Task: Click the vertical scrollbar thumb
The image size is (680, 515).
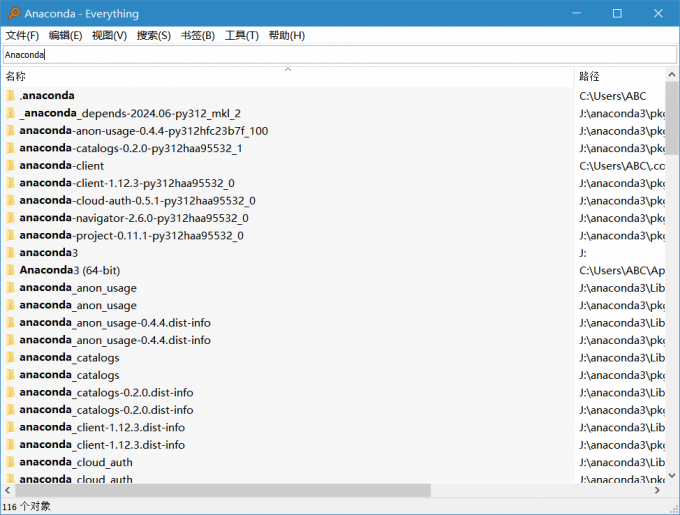Action: pyautogui.click(x=672, y=118)
